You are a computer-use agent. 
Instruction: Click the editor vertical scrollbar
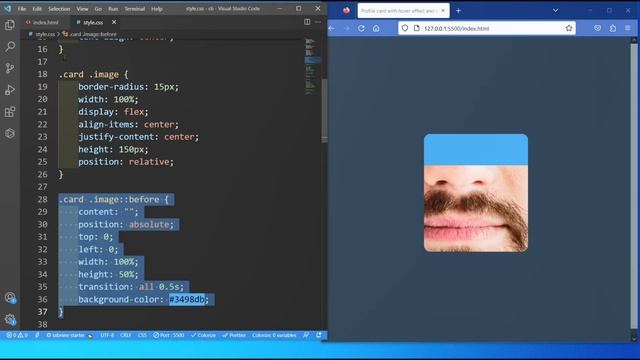324,110
